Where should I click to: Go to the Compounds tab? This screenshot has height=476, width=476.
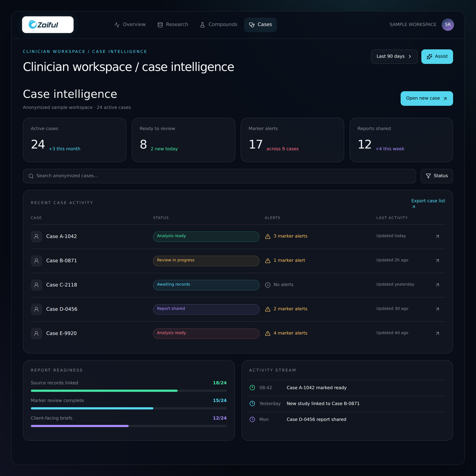tap(219, 25)
